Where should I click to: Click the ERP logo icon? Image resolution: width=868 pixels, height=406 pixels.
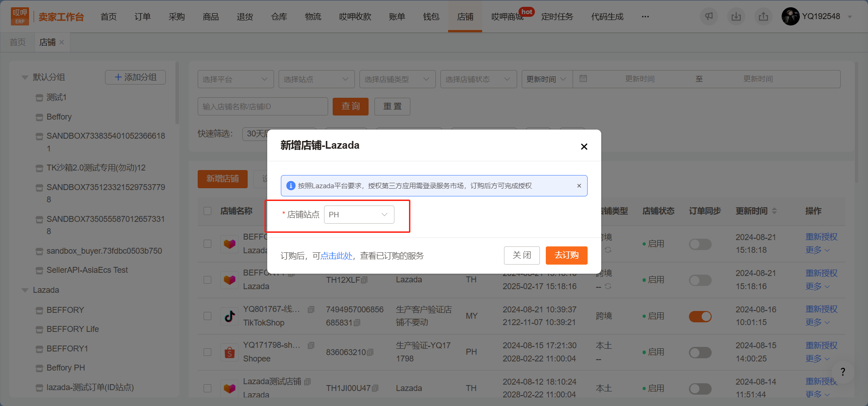coord(20,16)
